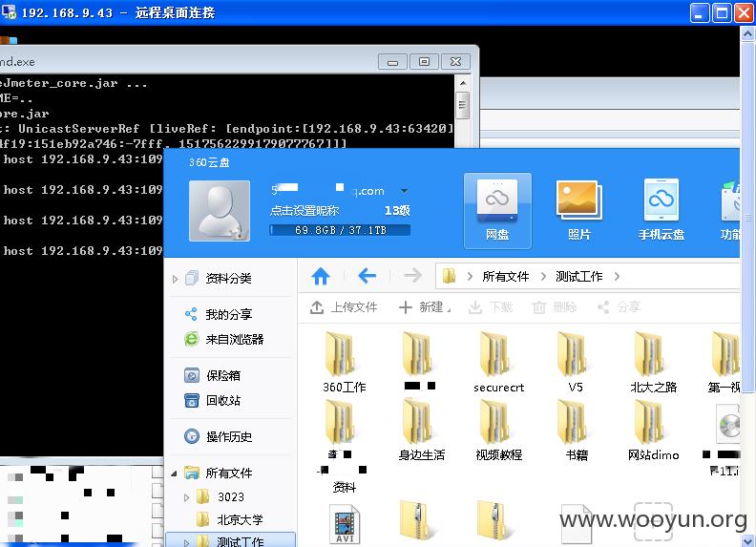Expand the 3023 folder tree node

pos(186,496)
